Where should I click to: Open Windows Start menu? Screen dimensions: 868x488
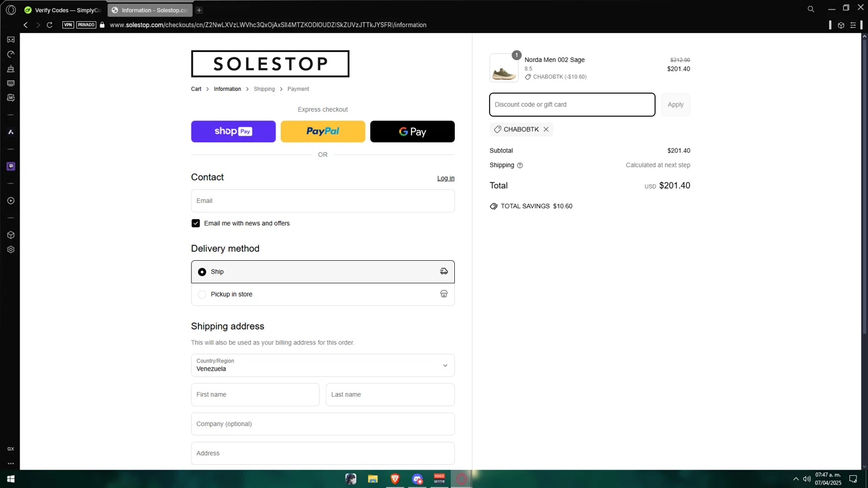pos(10,479)
